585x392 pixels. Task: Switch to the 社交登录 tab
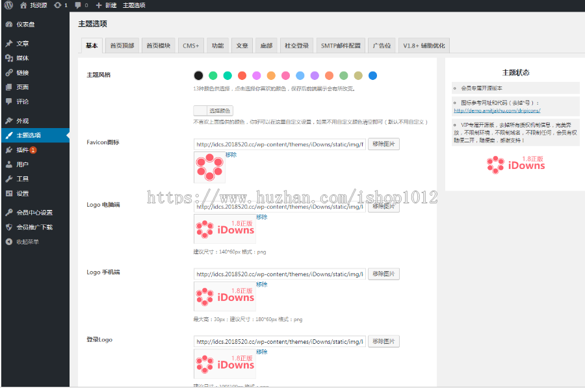click(296, 46)
